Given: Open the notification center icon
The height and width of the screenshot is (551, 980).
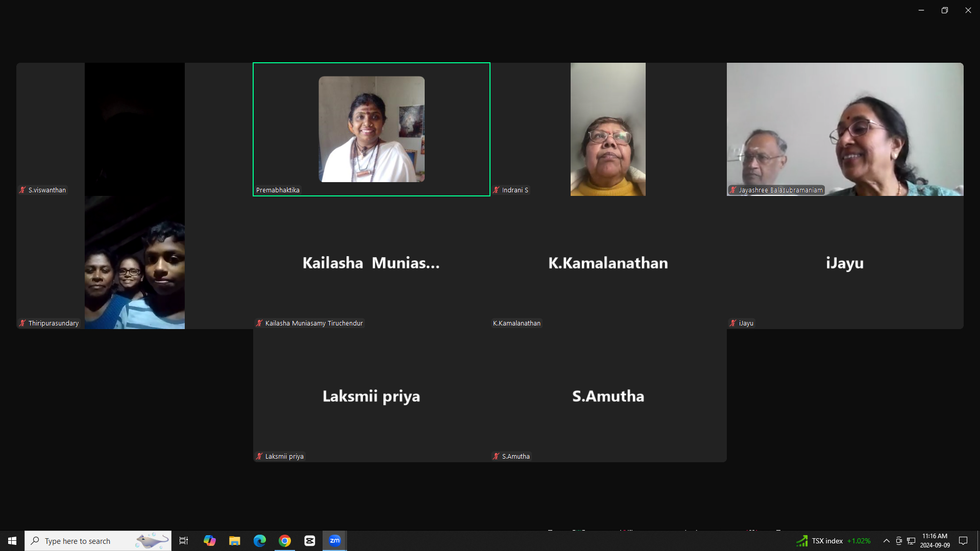Looking at the screenshot, I should tap(963, 541).
